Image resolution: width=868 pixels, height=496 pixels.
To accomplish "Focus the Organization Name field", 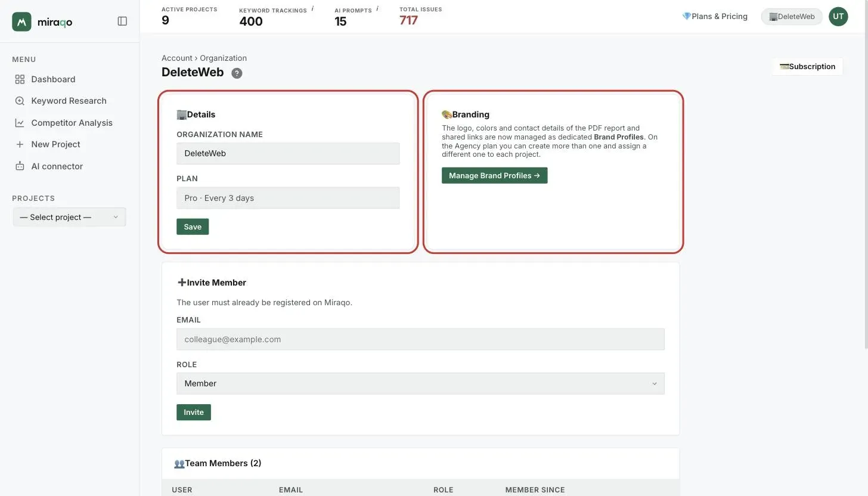I will [x=288, y=153].
